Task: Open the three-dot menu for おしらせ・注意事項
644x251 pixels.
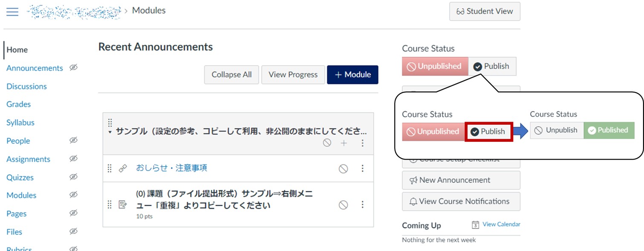Action: click(x=363, y=169)
